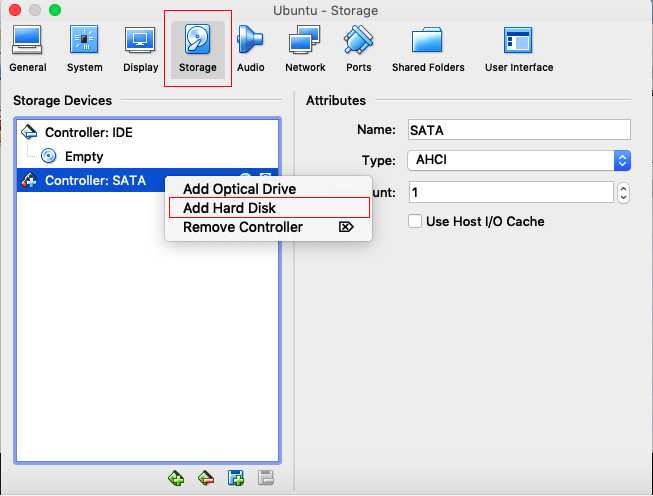Select the Controller: IDE tree row
Viewport: 653px width, 496px height.
tap(147, 132)
